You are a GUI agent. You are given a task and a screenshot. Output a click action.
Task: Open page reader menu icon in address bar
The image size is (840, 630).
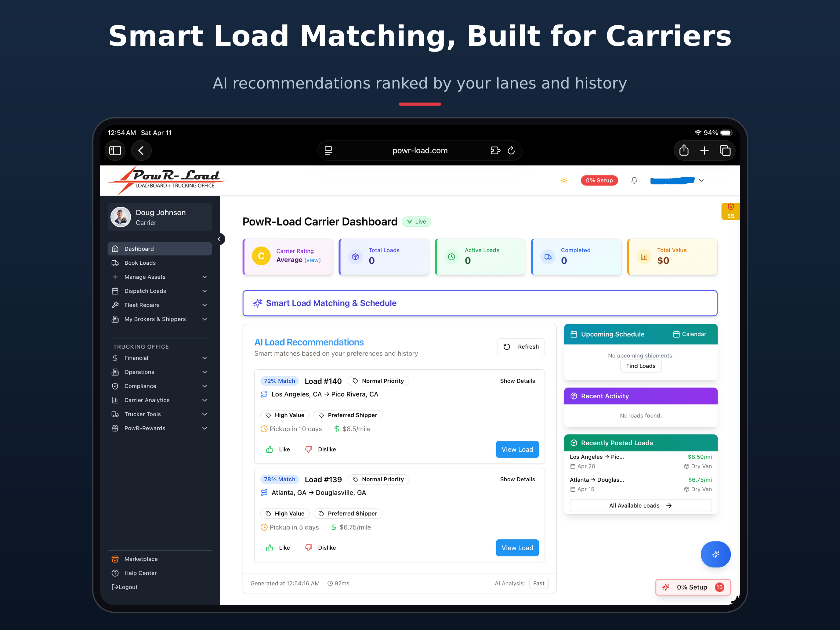pos(328,150)
